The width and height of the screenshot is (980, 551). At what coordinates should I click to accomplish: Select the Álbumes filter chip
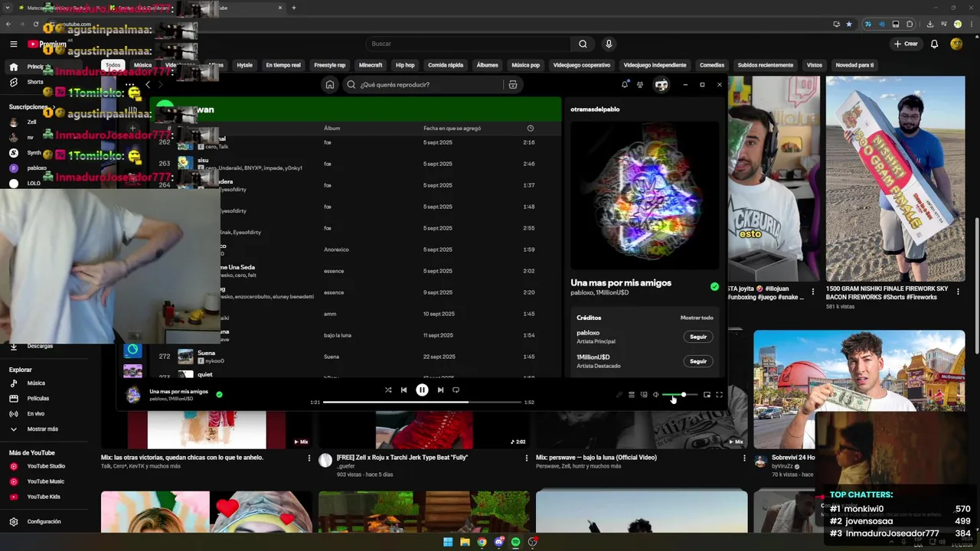click(487, 65)
